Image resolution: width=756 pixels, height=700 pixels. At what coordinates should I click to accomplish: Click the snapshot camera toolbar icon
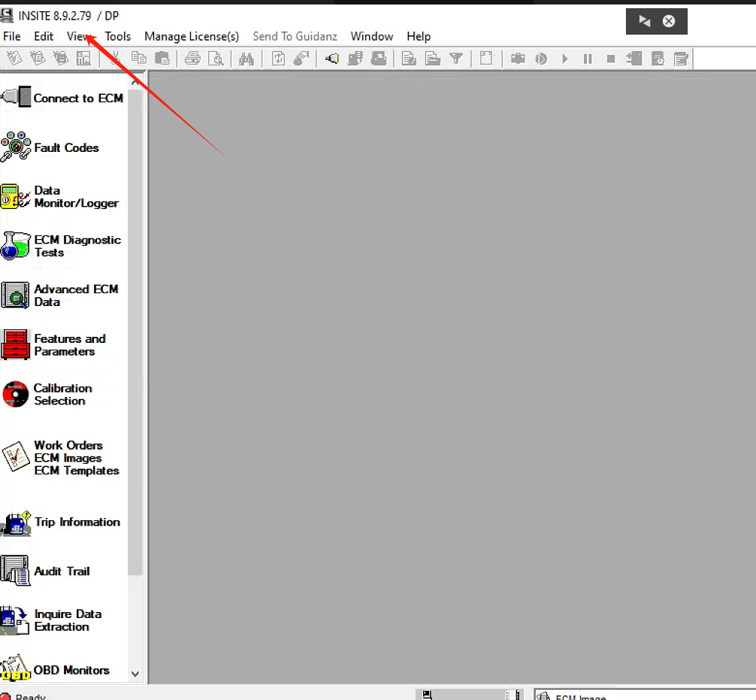coord(518,59)
